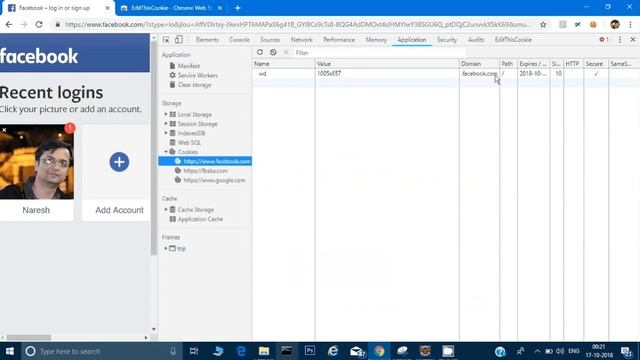Open Naresh's recent login profile picture
Image resolution: width=640 pixels, height=360 pixels.
point(37,162)
